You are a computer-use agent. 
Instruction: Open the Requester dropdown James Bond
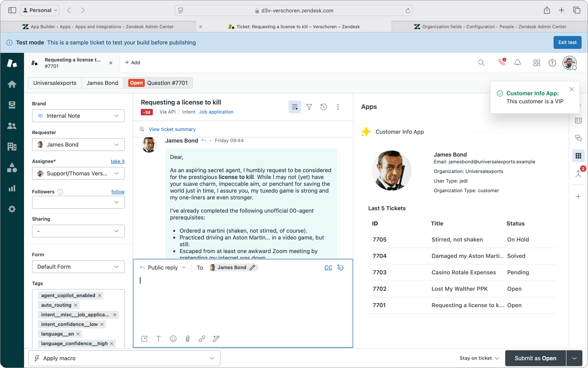click(78, 145)
